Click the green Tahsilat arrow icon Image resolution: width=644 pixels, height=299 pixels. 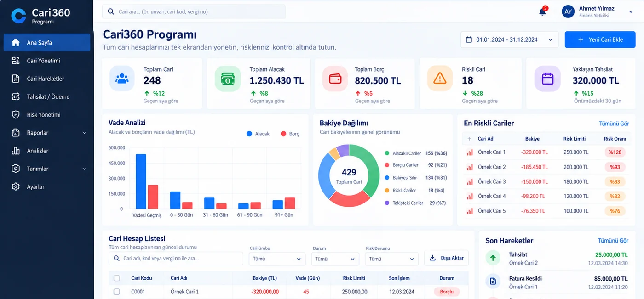493,258
